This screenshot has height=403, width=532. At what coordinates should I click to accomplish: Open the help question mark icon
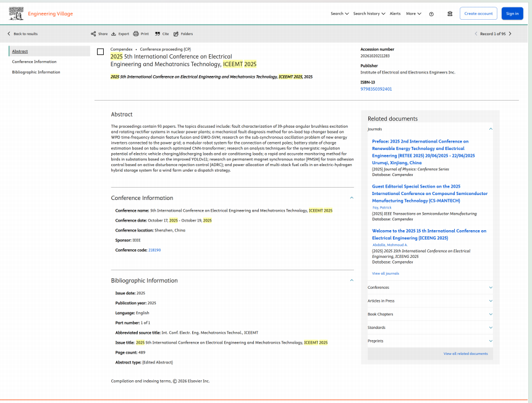[431, 14]
